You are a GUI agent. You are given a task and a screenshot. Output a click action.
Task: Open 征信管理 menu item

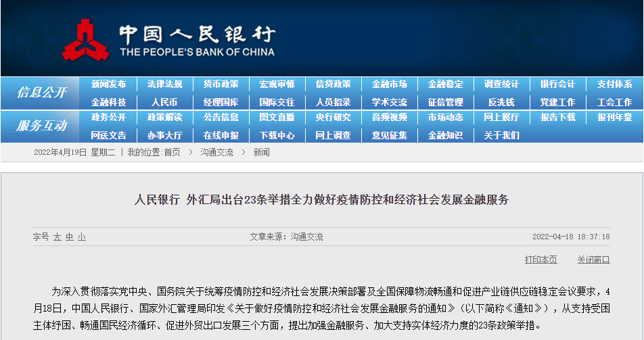446,102
